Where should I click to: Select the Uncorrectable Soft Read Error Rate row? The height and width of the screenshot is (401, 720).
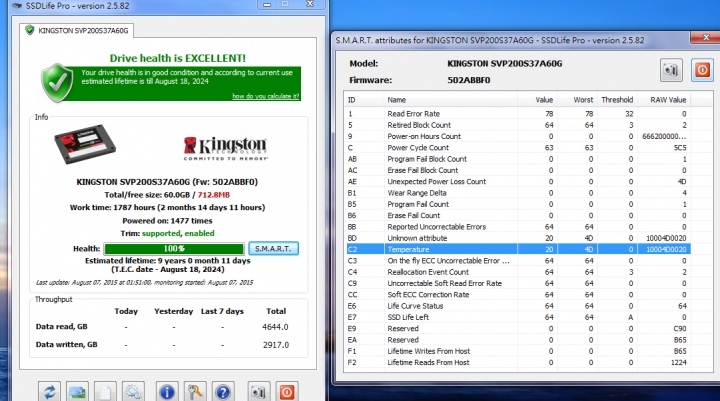coord(518,283)
